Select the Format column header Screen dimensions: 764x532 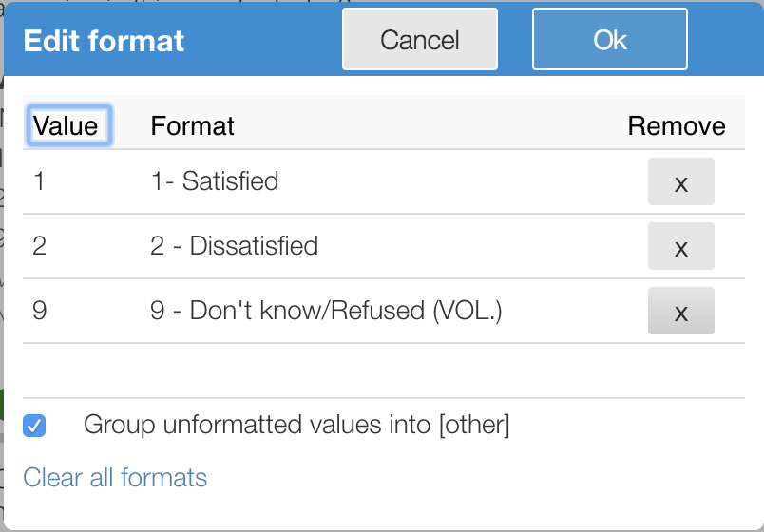[x=193, y=125]
